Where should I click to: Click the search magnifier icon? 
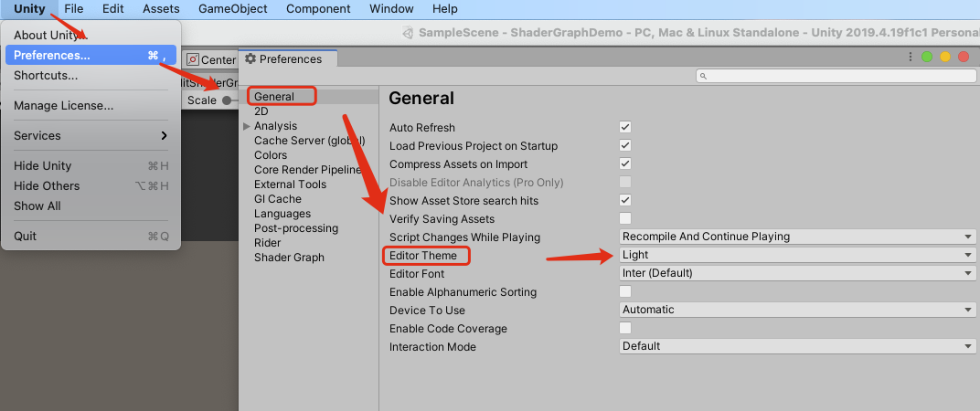click(x=703, y=76)
